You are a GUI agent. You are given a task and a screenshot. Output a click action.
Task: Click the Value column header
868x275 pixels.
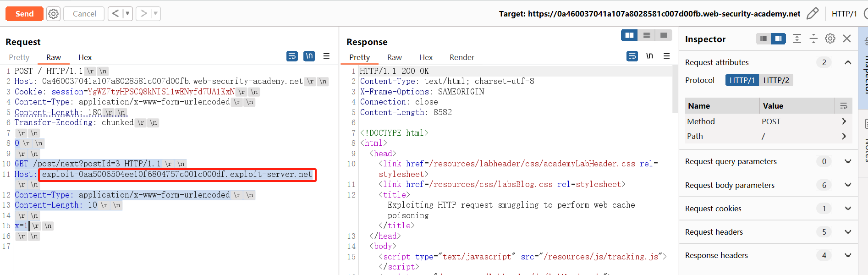[x=797, y=106]
